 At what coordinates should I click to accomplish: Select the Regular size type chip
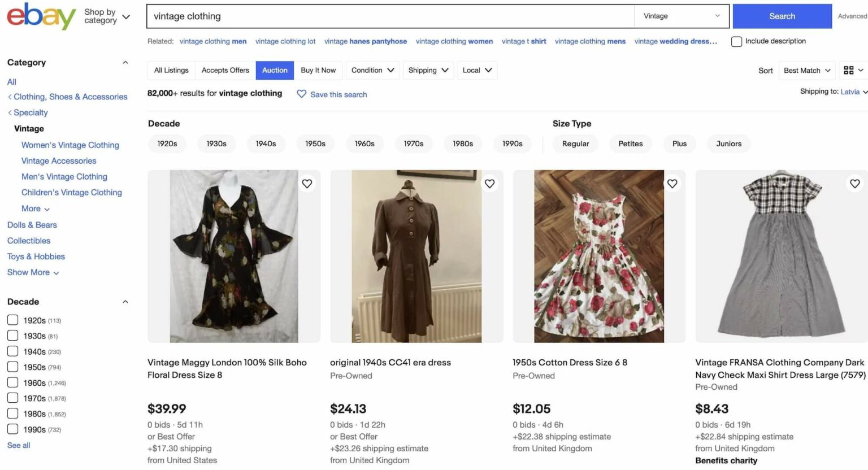point(575,143)
